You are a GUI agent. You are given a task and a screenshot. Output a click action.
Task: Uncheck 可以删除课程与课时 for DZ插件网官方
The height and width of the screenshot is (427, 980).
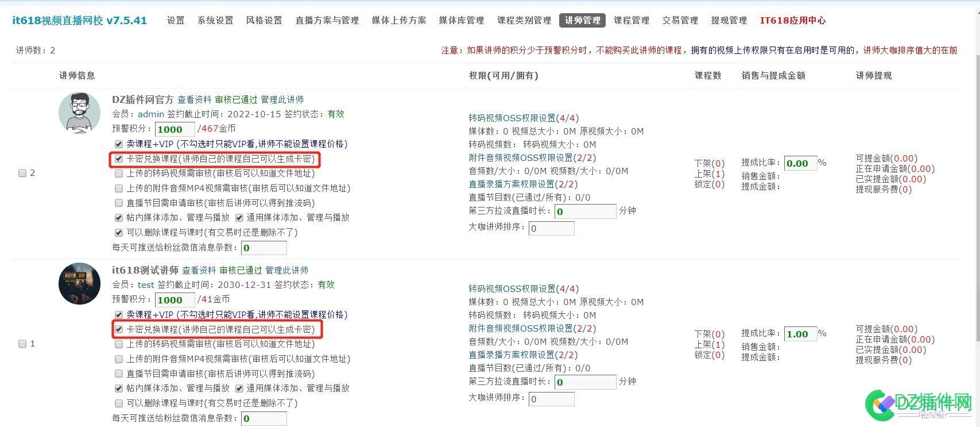[119, 233]
